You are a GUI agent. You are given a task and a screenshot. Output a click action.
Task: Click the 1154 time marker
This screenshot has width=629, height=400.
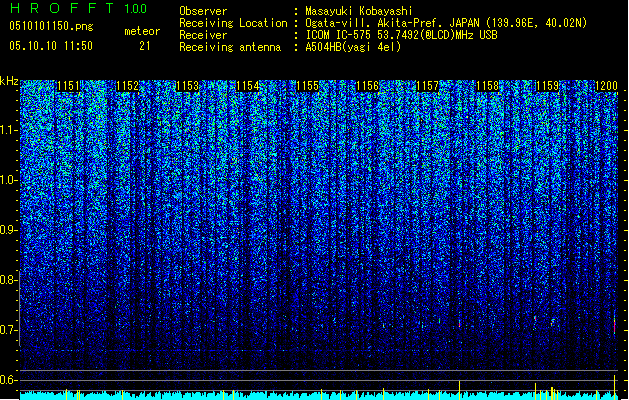click(x=248, y=86)
